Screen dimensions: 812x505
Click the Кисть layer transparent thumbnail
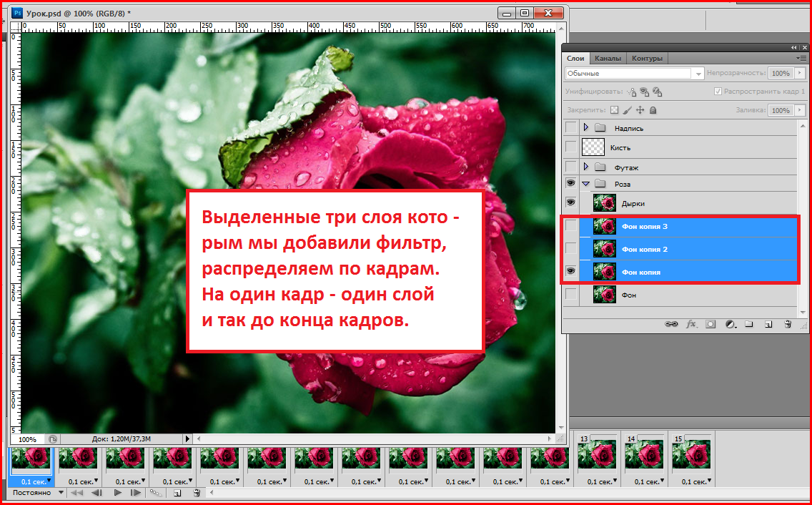[x=593, y=147]
